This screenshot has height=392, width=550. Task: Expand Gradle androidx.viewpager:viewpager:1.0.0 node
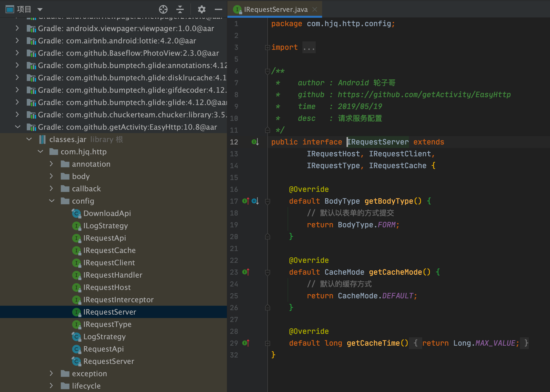[17, 28]
